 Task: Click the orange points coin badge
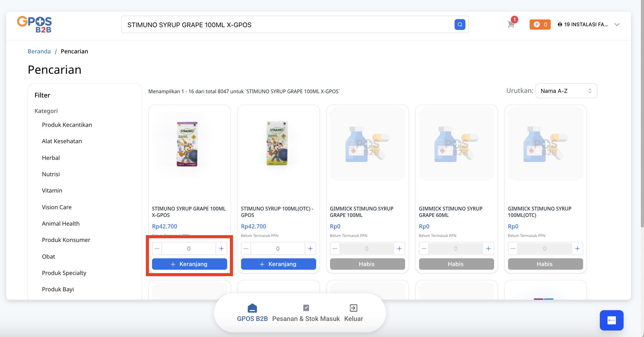pos(540,24)
